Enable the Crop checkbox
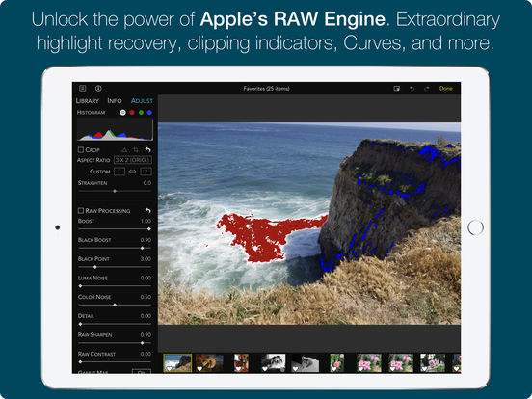The image size is (532, 399). coord(81,149)
